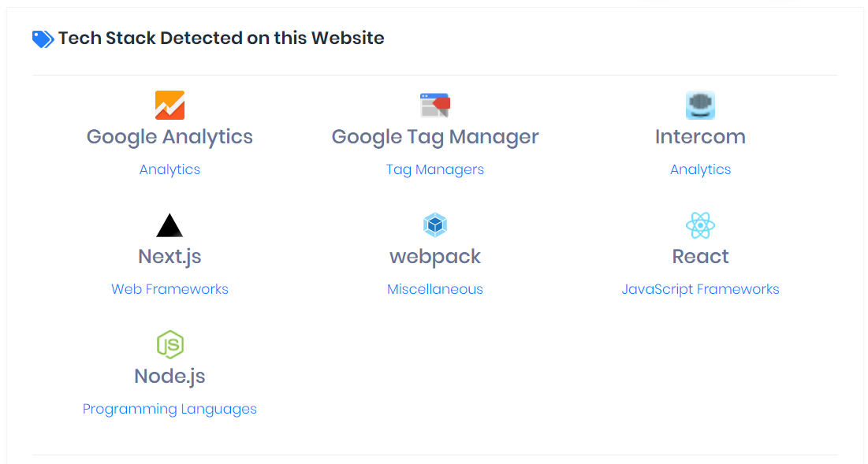Click the Google Tag Manager icon
The width and height of the screenshot is (868, 464).
[x=435, y=105]
